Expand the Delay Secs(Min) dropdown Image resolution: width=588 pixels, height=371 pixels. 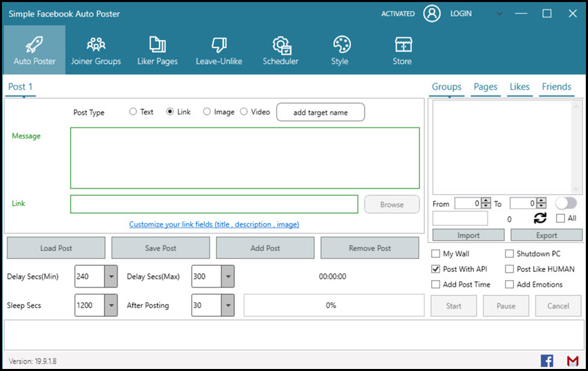point(111,276)
